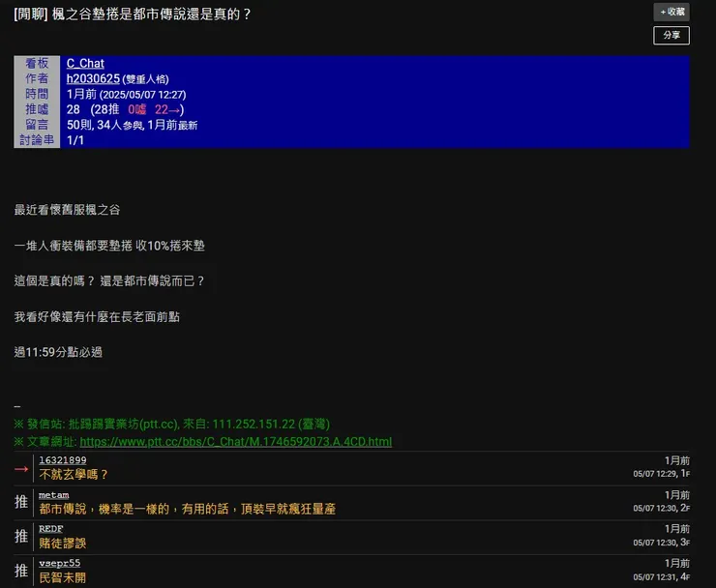The width and height of the screenshot is (716, 588).
Task: Click the 推噓 header label
Action: (x=37, y=109)
